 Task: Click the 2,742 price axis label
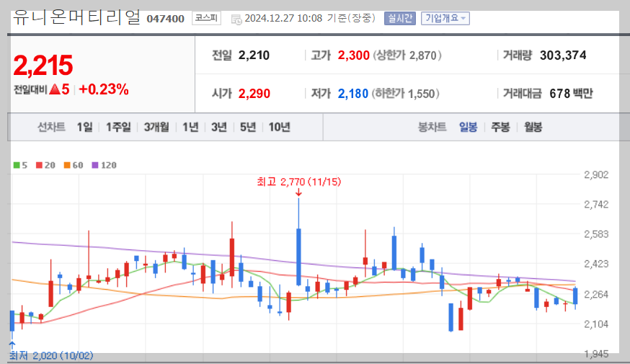[x=596, y=205]
